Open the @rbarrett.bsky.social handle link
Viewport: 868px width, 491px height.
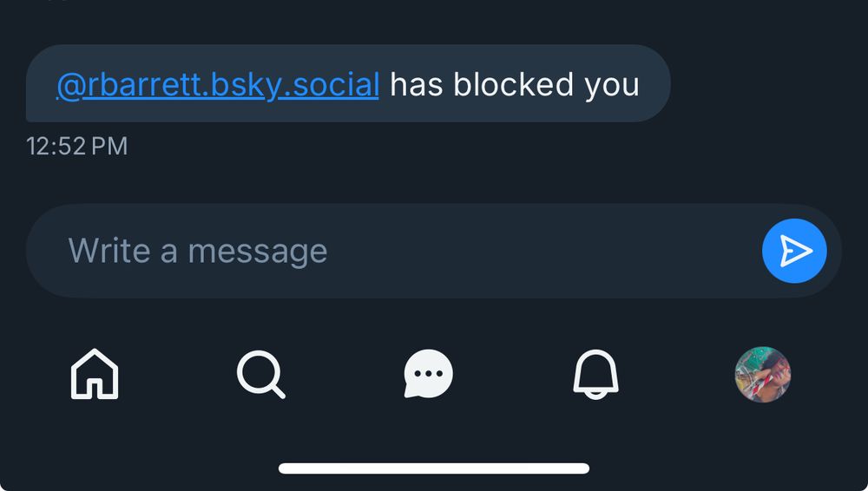click(218, 85)
